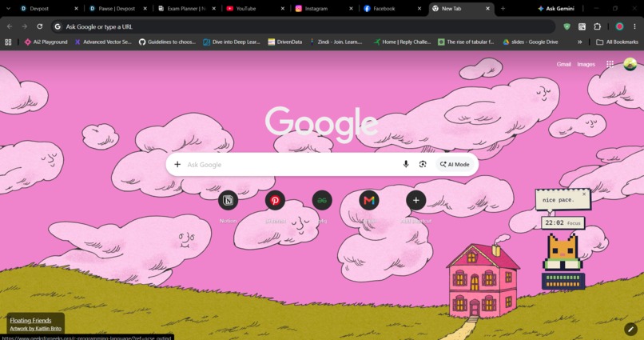The width and height of the screenshot is (644, 340).
Task: Reload the current page
Action: [x=39, y=26]
